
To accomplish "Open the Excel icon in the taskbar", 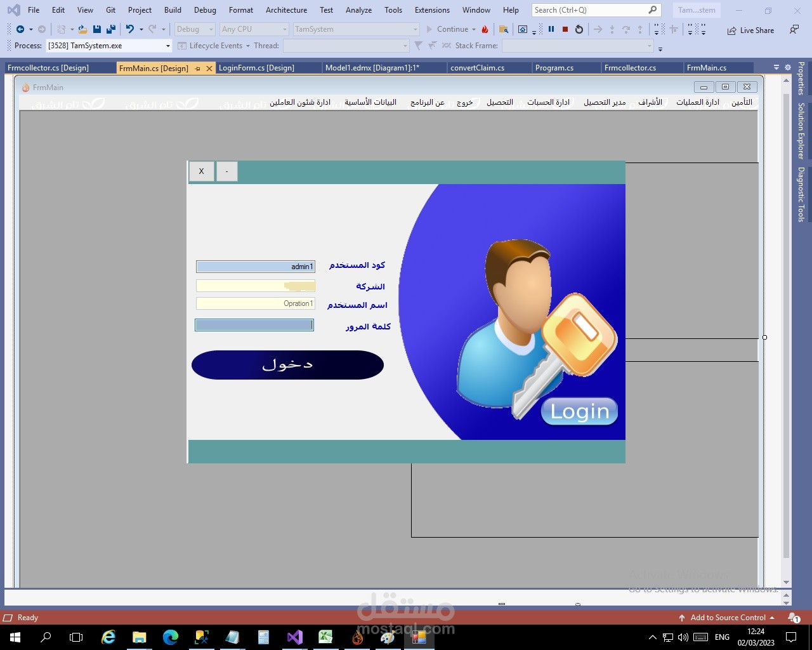I will pyautogui.click(x=326, y=637).
